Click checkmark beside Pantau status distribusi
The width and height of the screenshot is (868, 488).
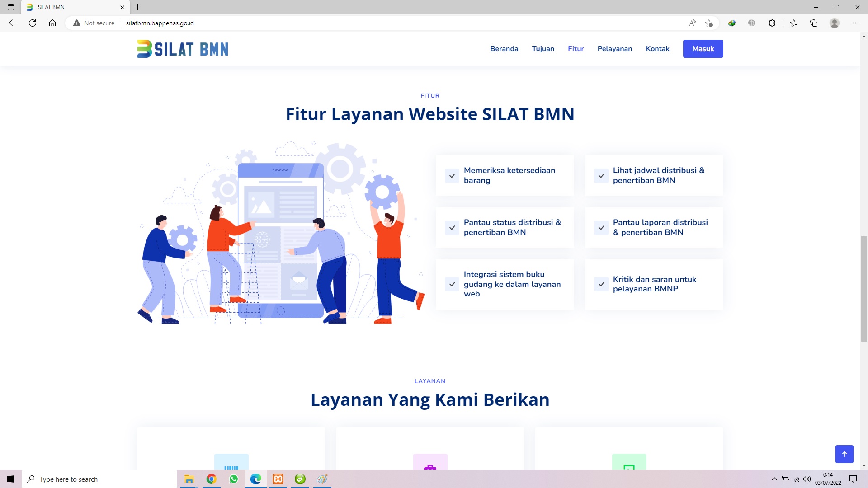(x=452, y=228)
